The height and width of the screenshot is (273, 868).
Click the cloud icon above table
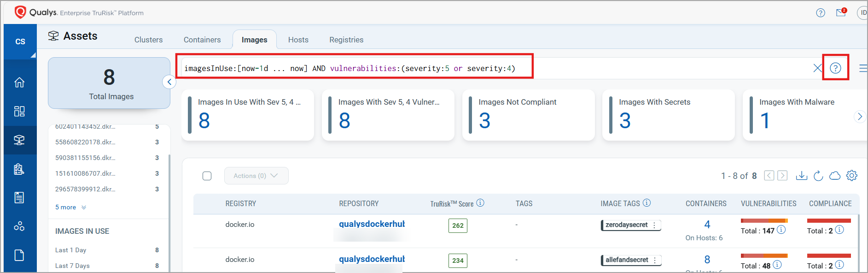(x=835, y=176)
